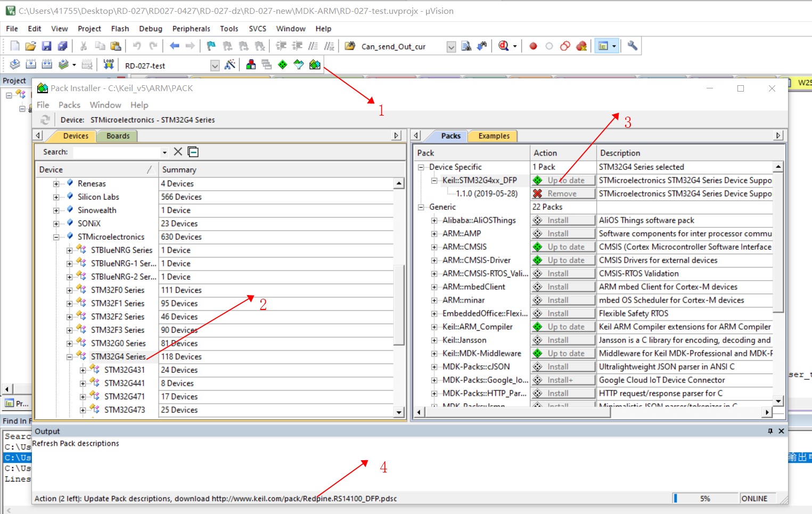Open a file with the folder icon
This screenshot has width=812, height=514.
click(x=31, y=46)
